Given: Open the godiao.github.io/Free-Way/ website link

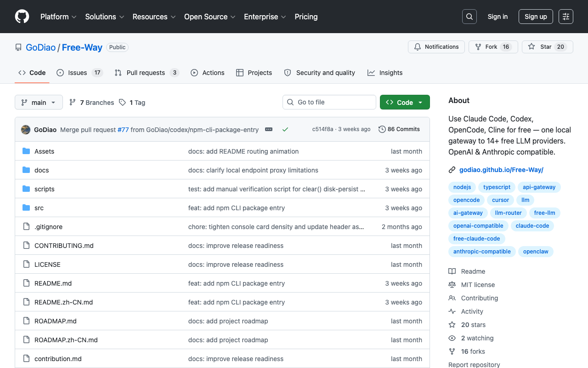Looking at the screenshot, I should point(501,170).
